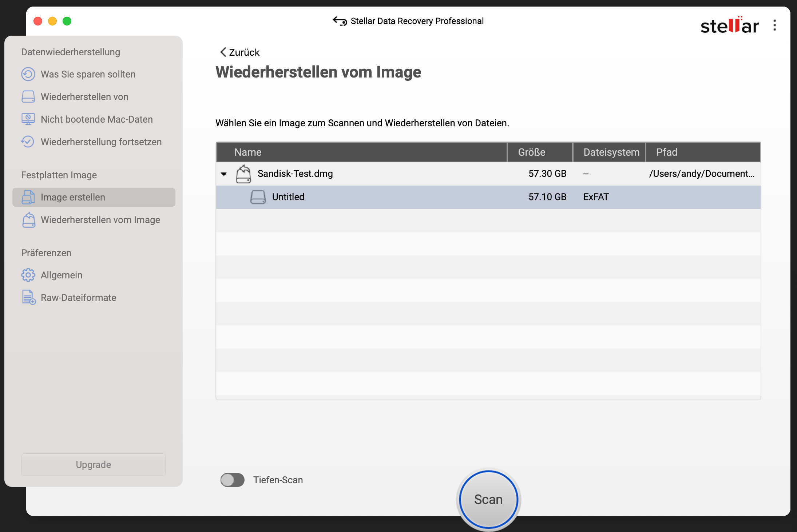Click the Upgrade button
Screen dimensions: 797x532
[94, 465]
